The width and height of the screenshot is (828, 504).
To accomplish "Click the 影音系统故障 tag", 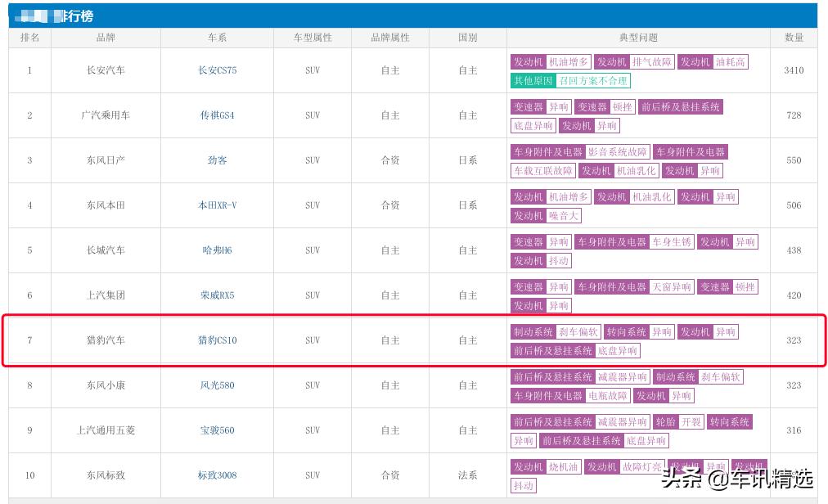I will 617,152.
